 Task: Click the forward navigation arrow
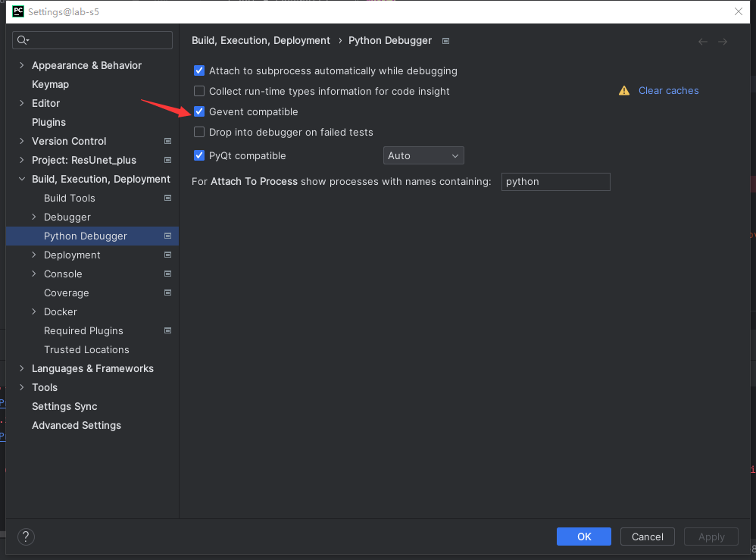point(722,42)
